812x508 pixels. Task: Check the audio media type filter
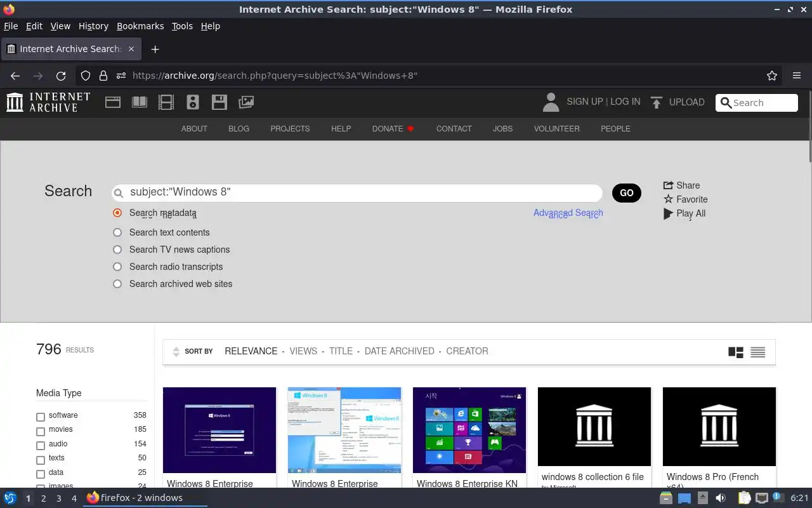tap(41, 445)
